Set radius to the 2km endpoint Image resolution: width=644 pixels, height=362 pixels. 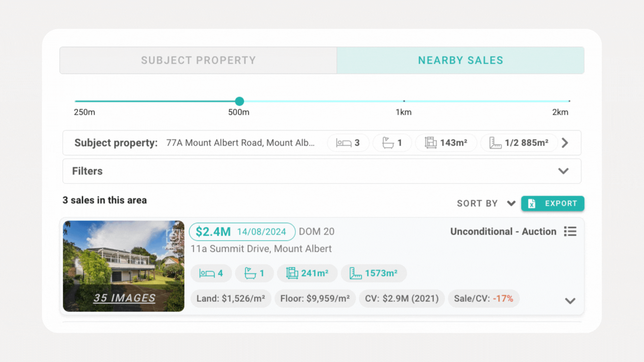(x=569, y=101)
